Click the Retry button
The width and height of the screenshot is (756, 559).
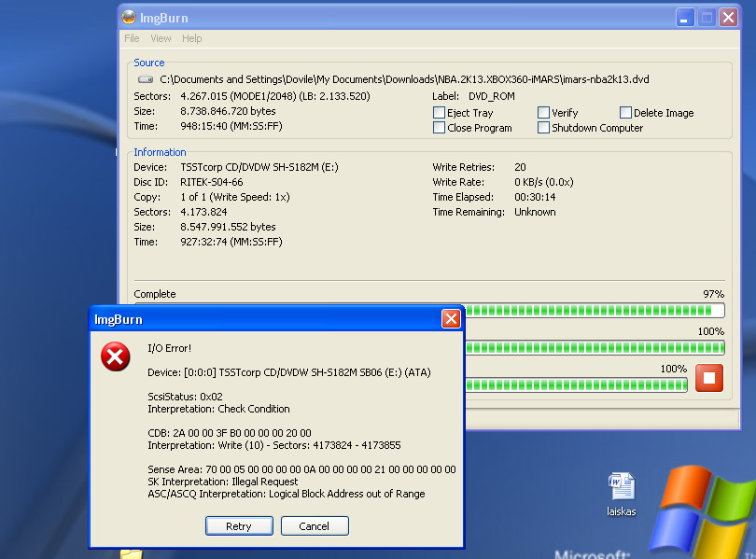coord(239,525)
